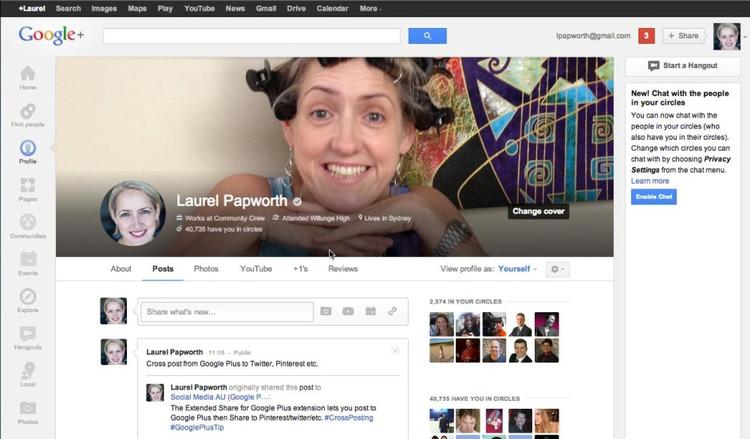Open post options circle on Laurel's post

click(x=395, y=351)
